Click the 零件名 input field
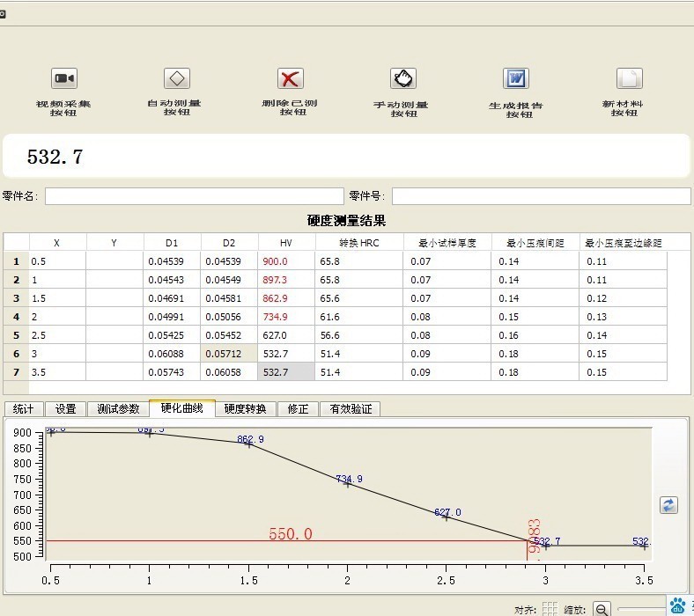This screenshot has width=694, height=616. point(194,196)
